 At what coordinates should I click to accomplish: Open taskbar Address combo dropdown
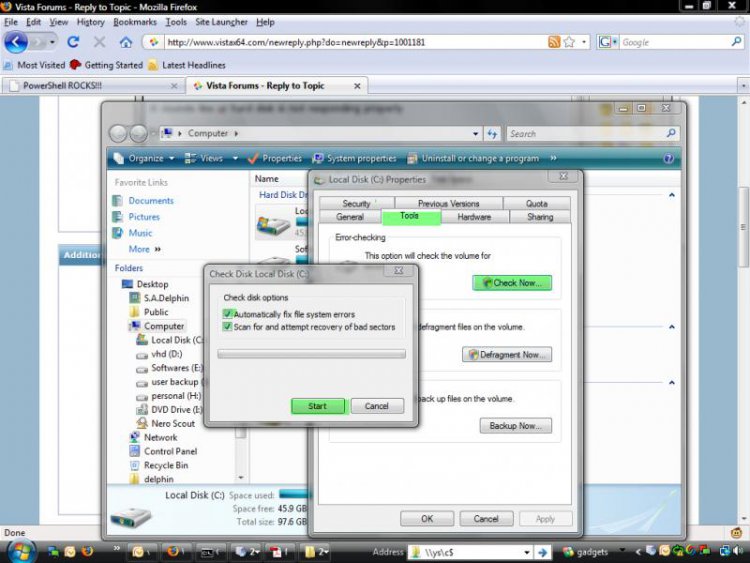[x=527, y=552]
